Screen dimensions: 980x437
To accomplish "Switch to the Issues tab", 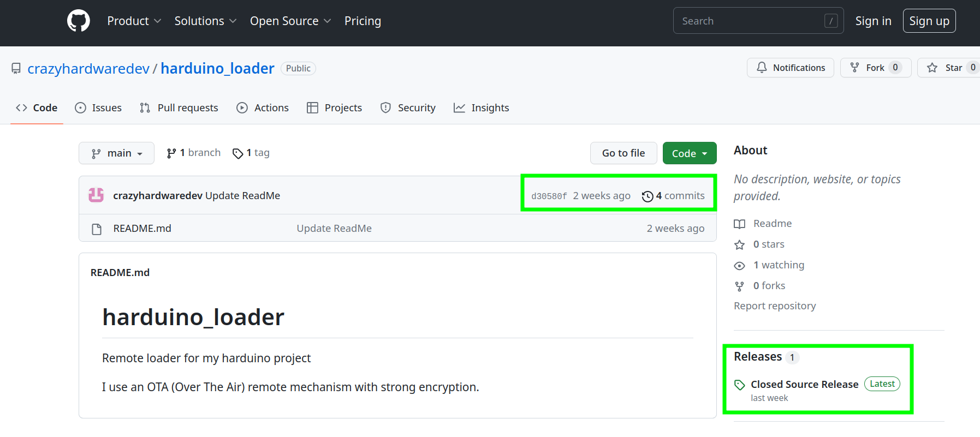I will click(x=98, y=108).
